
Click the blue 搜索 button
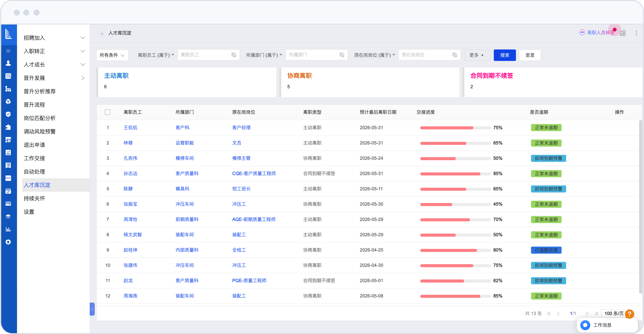pos(505,55)
